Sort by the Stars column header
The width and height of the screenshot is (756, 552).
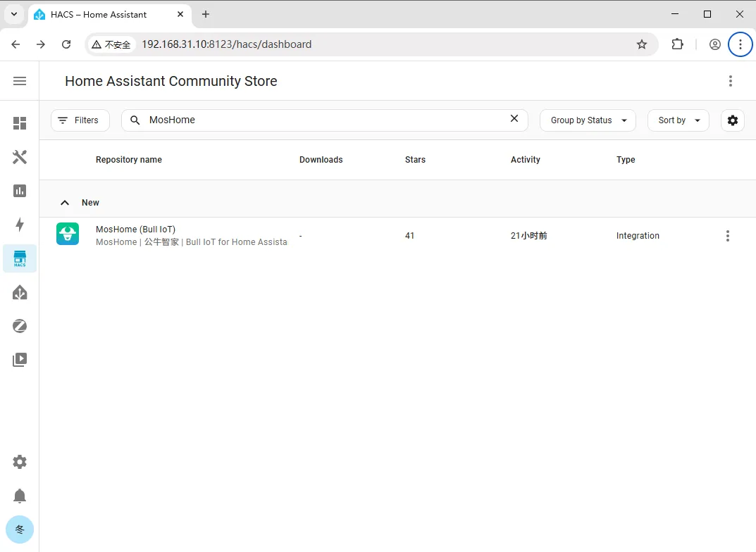tap(415, 159)
